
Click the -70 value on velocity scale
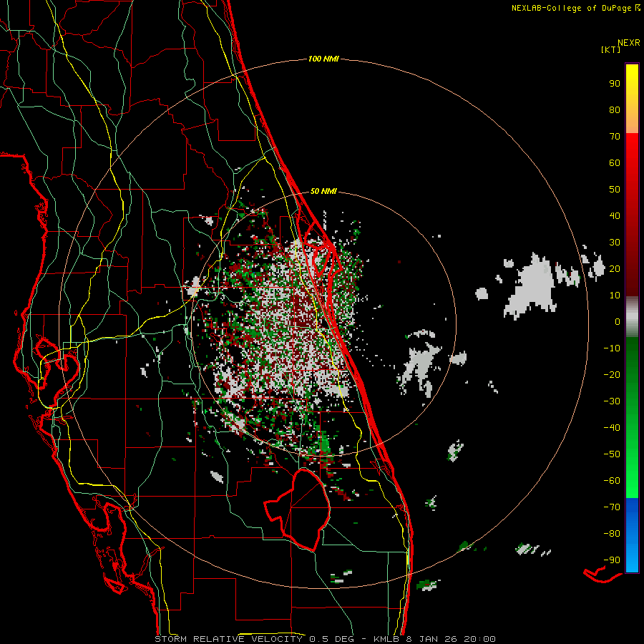coord(612,507)
